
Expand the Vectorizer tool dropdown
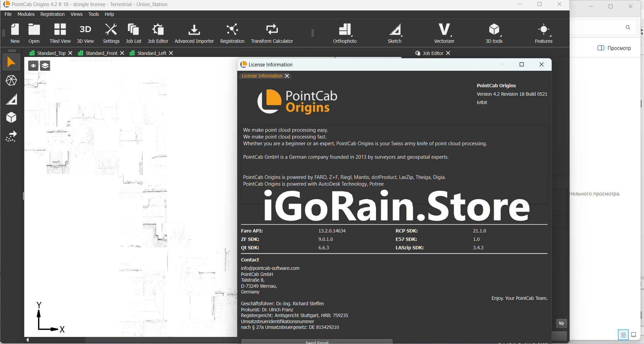tap(451, 35)
